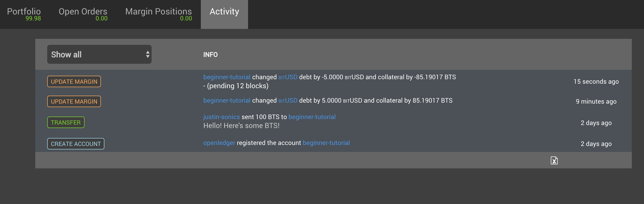
Task: Open the openledger account link
Action: (x=219, y=143)
